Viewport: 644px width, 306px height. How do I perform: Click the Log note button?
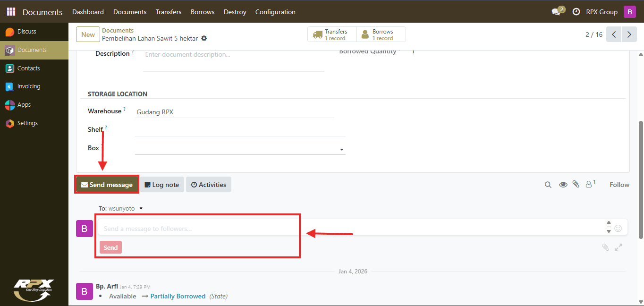(162, 185)
